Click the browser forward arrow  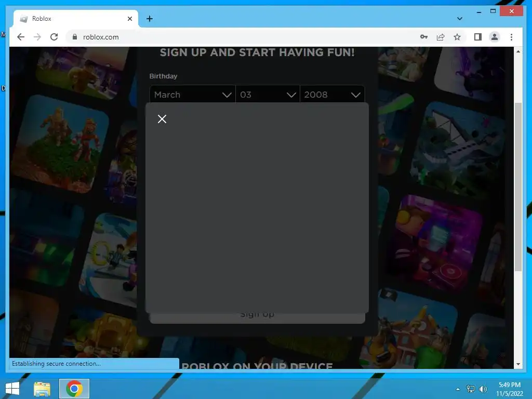(37, 37)
